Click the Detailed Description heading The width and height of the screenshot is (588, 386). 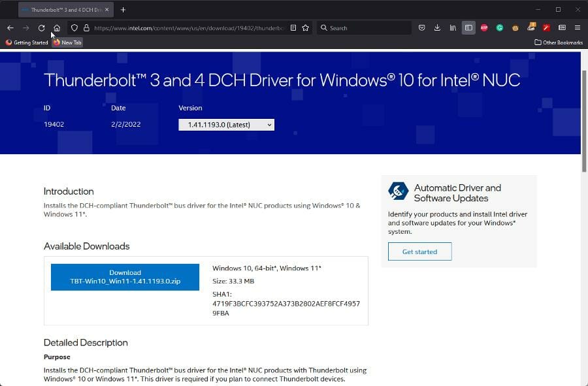point(86,342)
